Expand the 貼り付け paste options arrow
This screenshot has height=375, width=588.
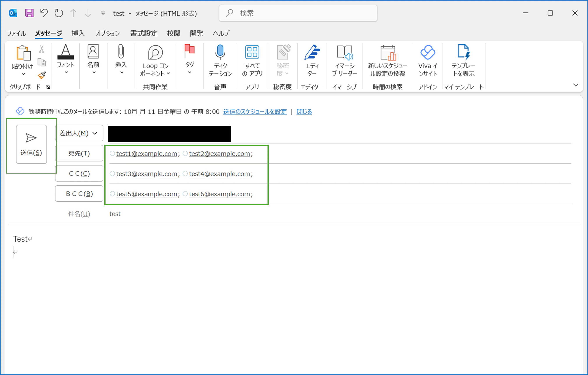[x=23, y=74]
